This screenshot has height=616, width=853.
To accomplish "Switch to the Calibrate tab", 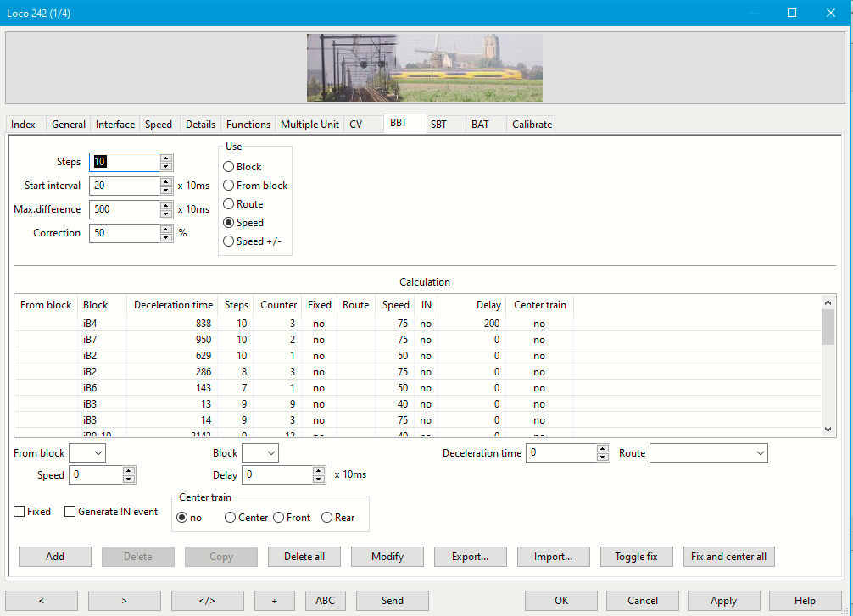I will coord(532,125).
